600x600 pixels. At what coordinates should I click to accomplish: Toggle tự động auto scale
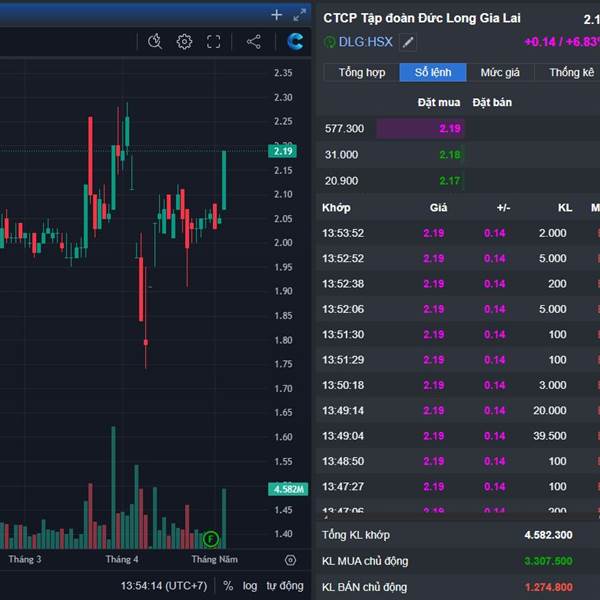[x=285, y=586]
